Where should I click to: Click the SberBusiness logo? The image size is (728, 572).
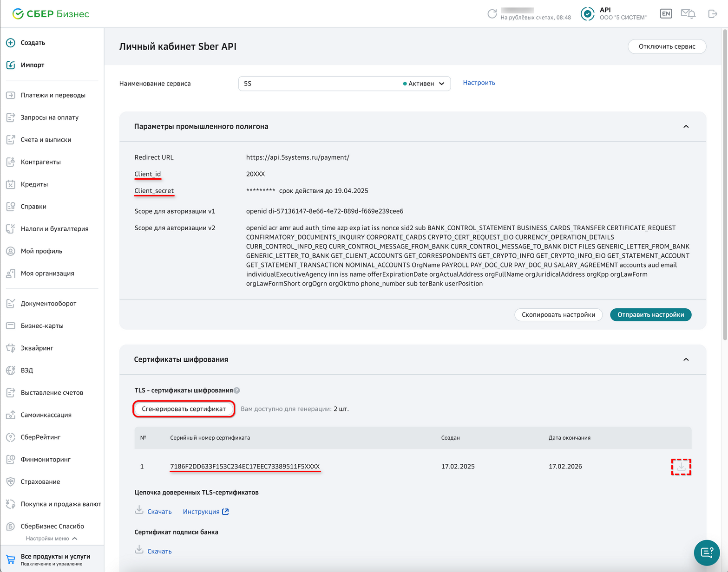[51, 14]
